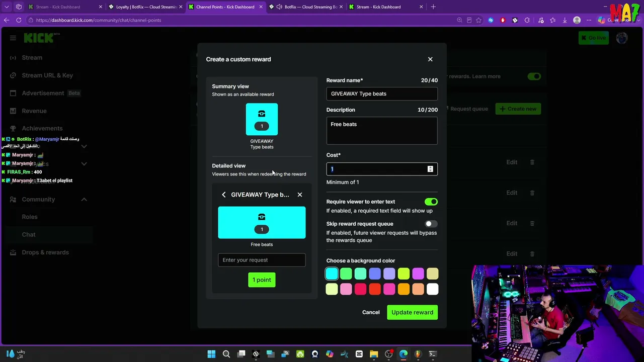The height and width of the screenshot is (362, 644).
Task: Choose the orange color swatch
Action: click(x=404, y=289)
